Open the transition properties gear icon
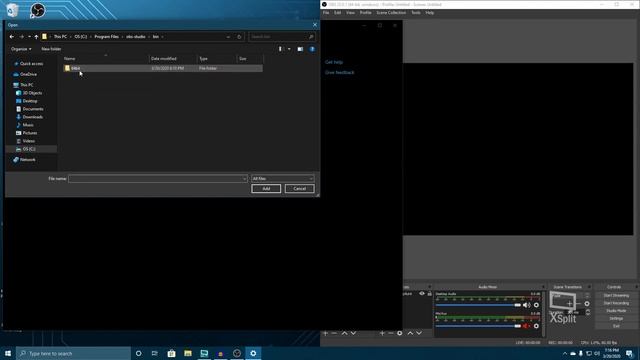This screenshot has height=360, width=640. (587, 304)
